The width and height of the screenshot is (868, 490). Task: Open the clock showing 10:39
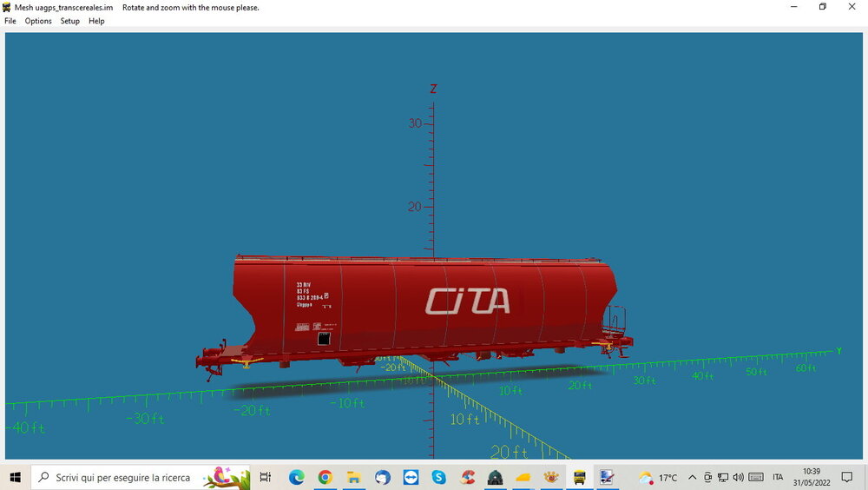point(812,477)
